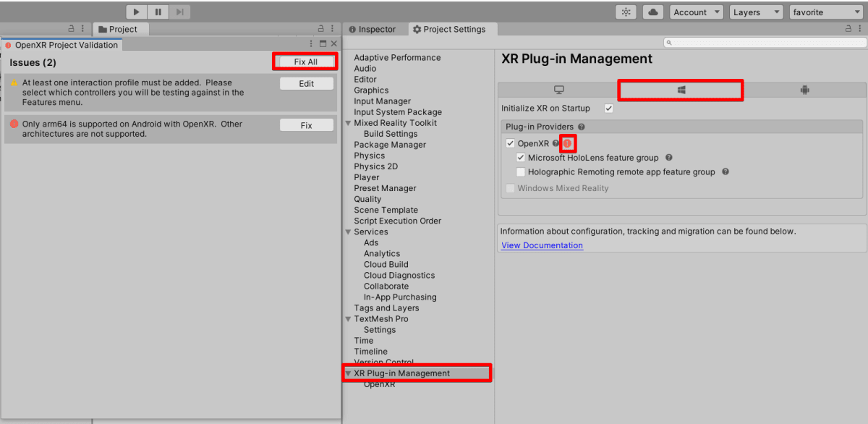Screen dimensions: 868x424
Task: Collapse the TextMesh Pro tree arrow
Action: point(349,318)
